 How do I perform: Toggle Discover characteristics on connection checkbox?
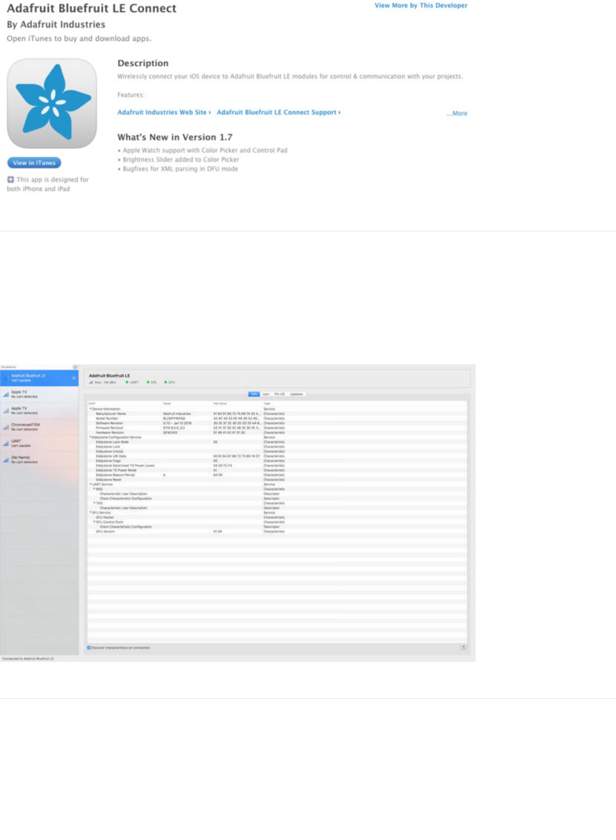89,648
